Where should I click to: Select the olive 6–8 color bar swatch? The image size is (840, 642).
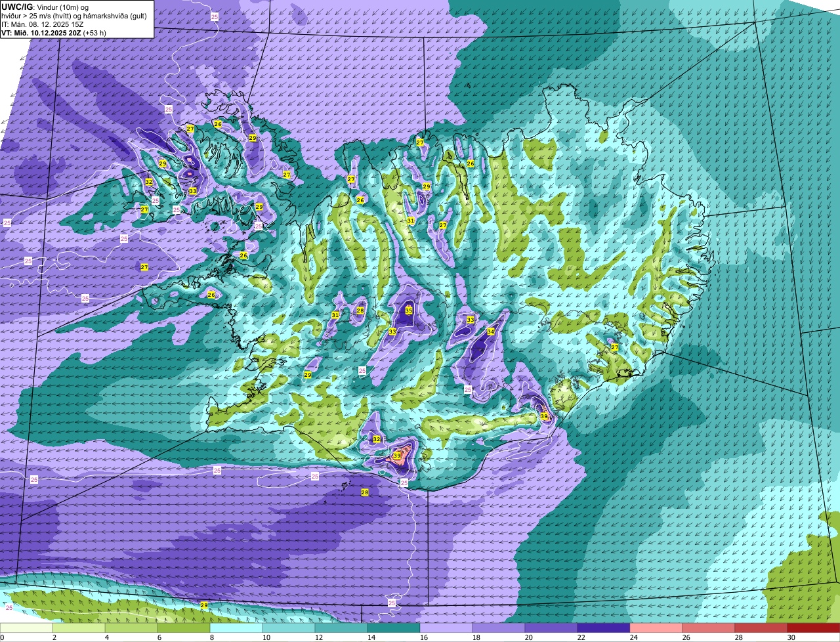(x=184, y=628)
